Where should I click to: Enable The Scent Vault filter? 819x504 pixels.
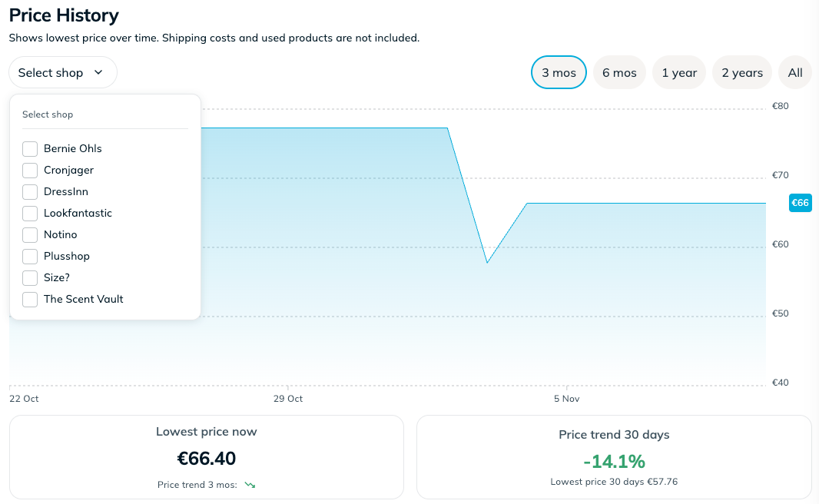pyautogui.click(x=29, y=299)
